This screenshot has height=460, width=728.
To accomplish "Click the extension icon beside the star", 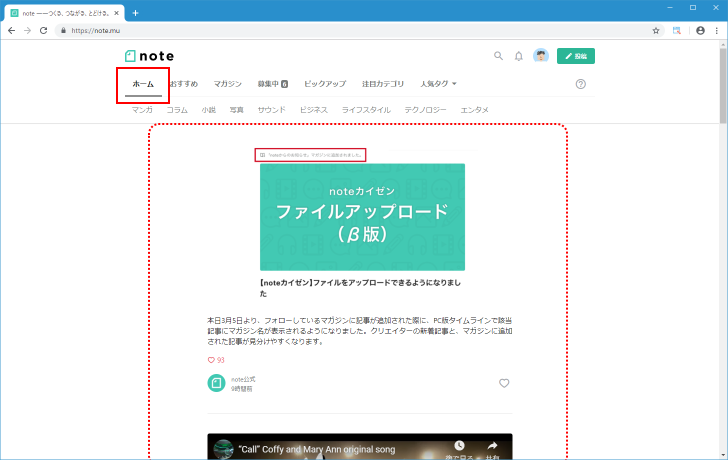I will (677, 31).
